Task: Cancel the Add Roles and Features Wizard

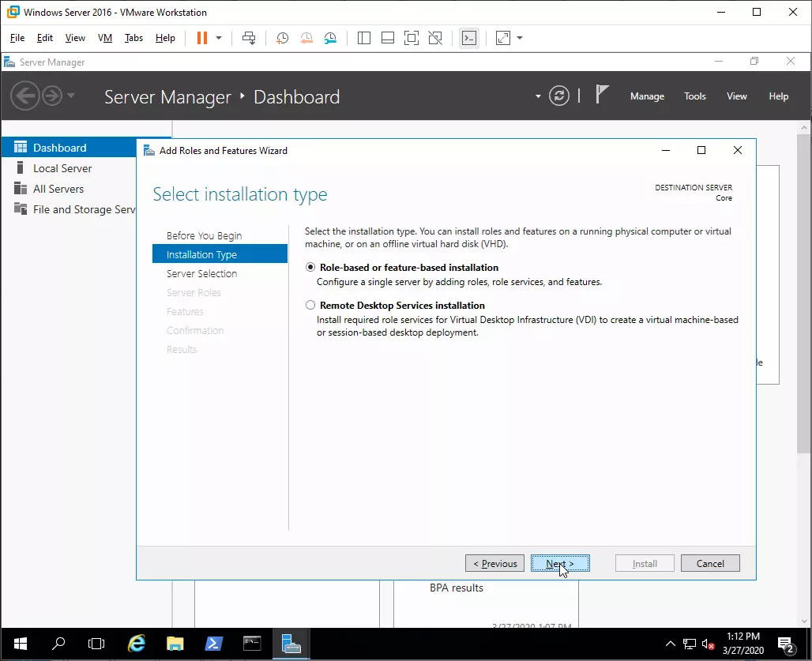Action: pyautogui.click(x=709, y=564)
